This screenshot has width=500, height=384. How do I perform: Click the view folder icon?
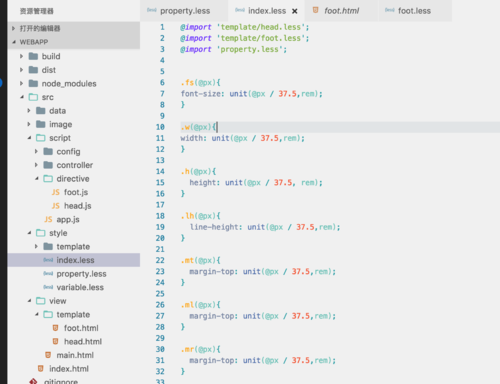[x=41, y=301]
